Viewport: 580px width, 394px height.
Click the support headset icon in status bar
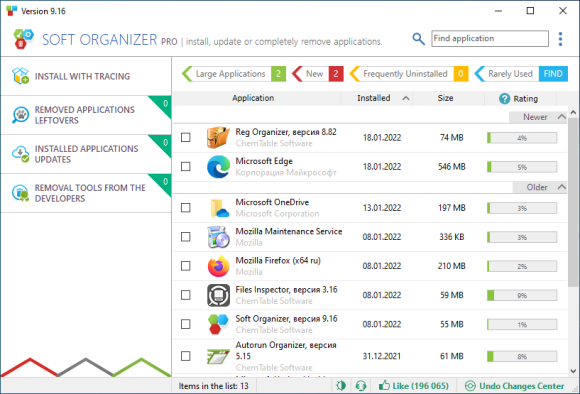point(361,386)
